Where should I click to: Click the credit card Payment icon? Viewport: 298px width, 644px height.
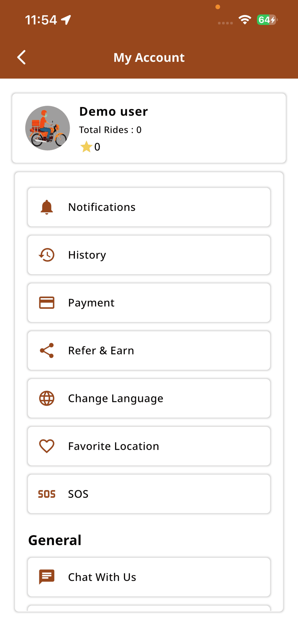coord(47,303)
